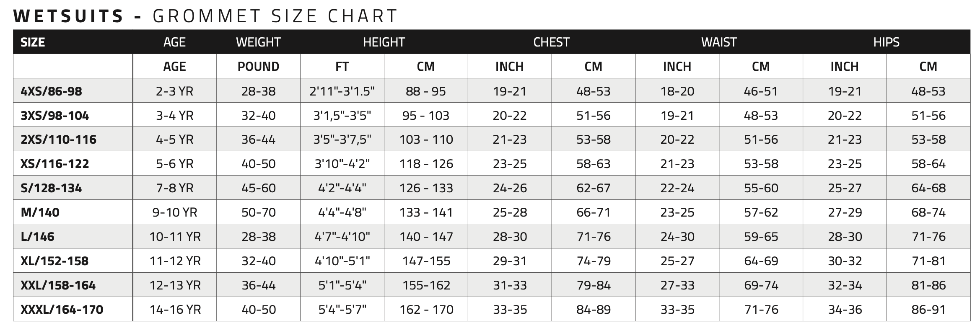
Task: Click the WEIGHT header in black bar
Action: [x=258, y=42]
